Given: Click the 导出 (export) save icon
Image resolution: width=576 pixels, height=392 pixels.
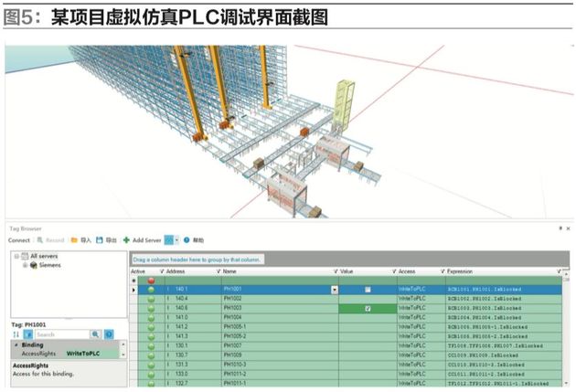Looking at the screenshot, I should pos(100,239).
